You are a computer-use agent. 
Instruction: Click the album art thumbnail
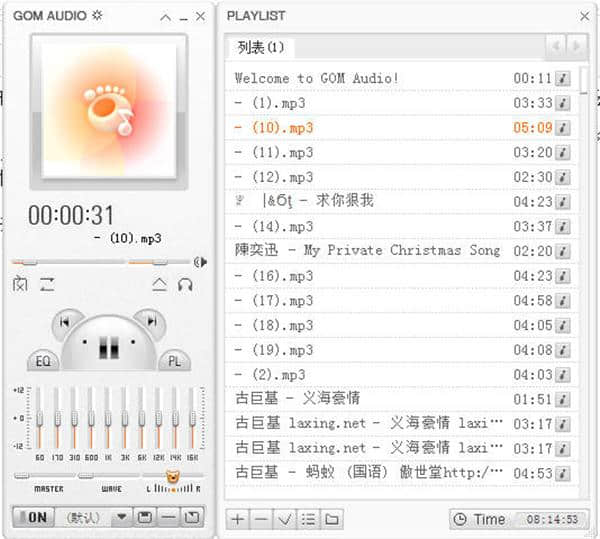click(108, 112)
